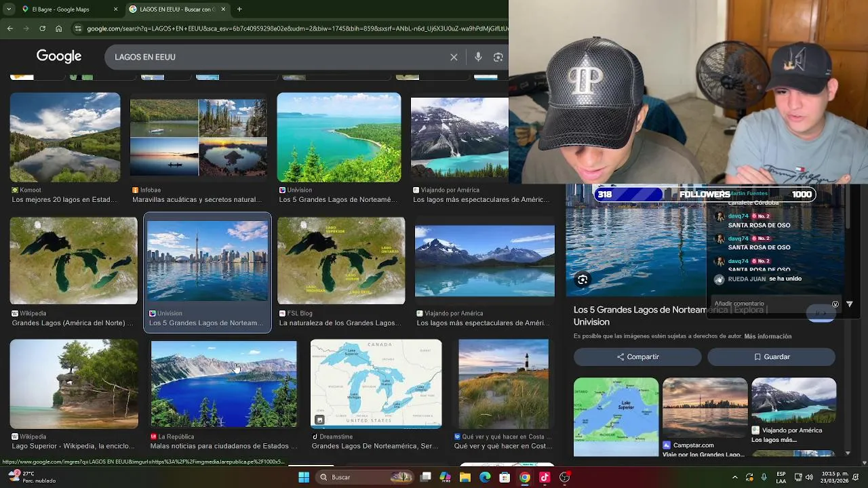Screen dimensions: 868x488
Task: Click the Compartir button
Action: tap(637, 357)
